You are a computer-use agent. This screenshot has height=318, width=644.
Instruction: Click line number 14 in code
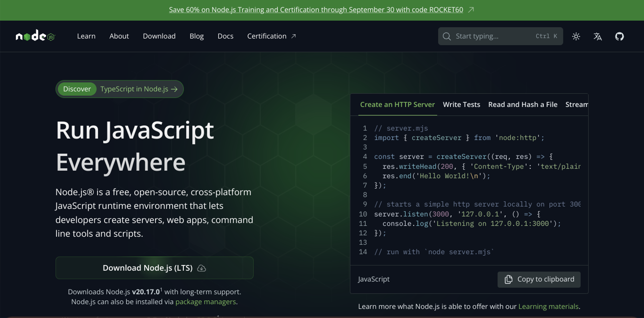point(363,252)
